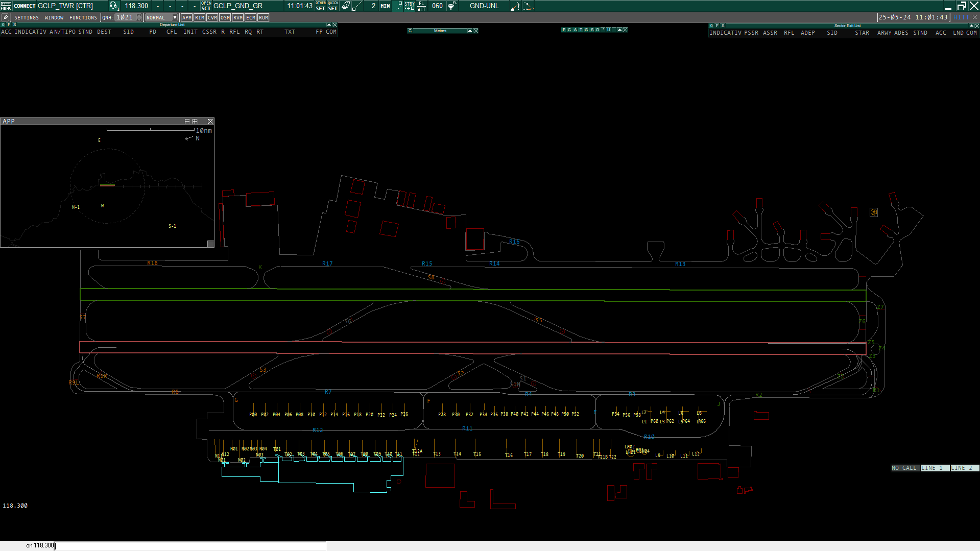Collapse the Departure List panel

tap(329, 25)
